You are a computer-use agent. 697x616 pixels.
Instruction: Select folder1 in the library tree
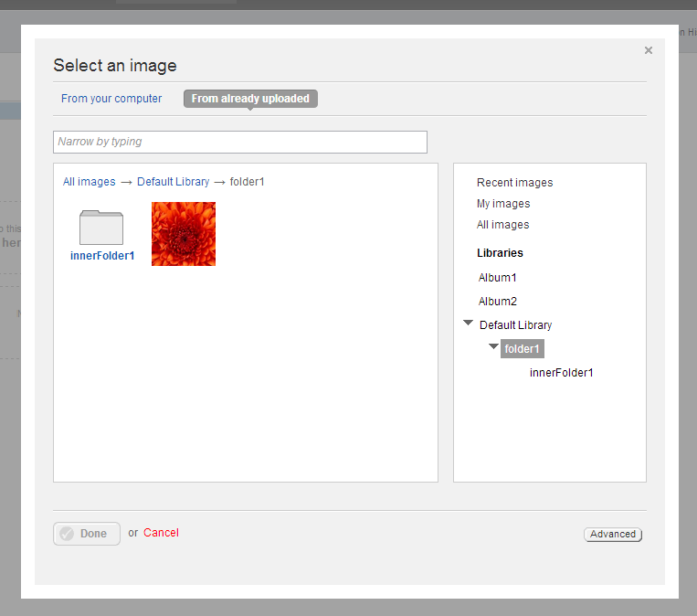(523, 349)
